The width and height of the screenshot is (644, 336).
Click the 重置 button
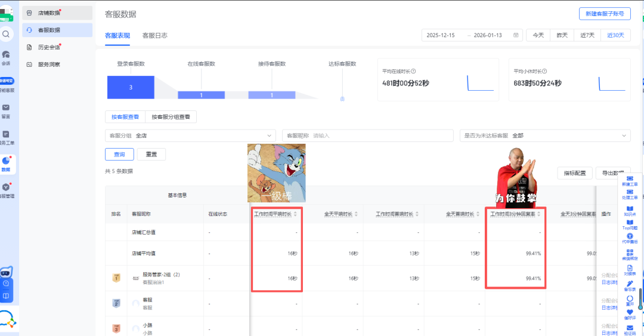(151, 154)
